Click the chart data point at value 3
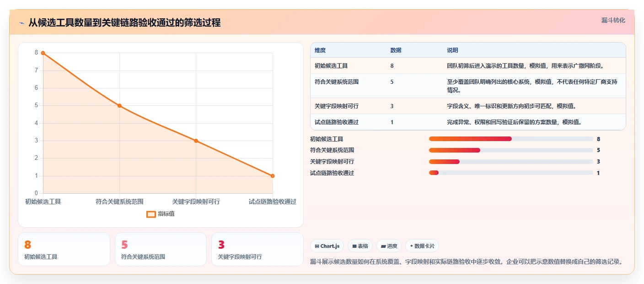 [x=196, y=141]
